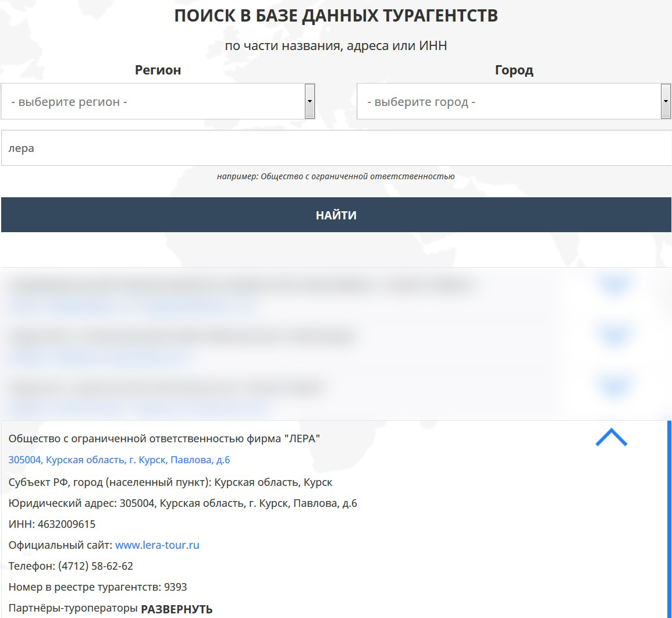
Task: Click the Регион dropdown arrow button
Action: click(310, 101)
